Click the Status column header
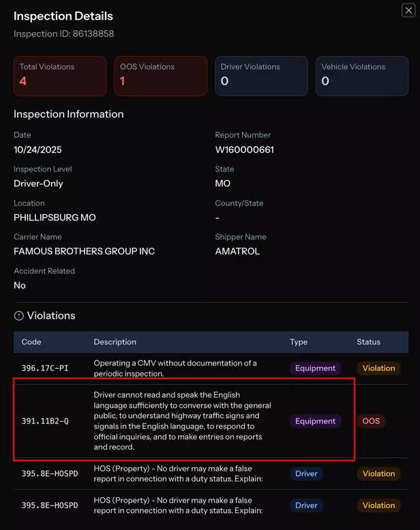 pos(368,342)
